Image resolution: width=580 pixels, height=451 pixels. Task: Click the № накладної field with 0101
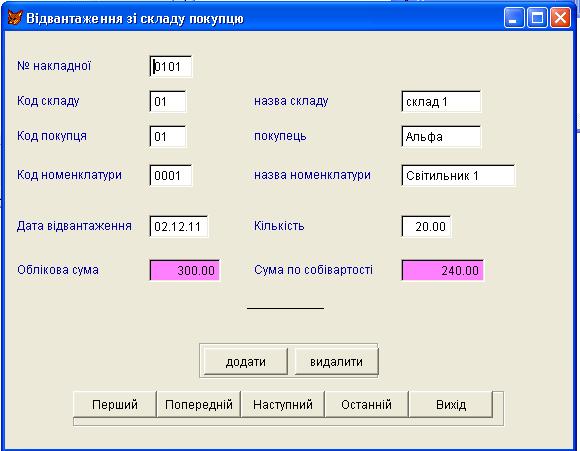(171, 67)
